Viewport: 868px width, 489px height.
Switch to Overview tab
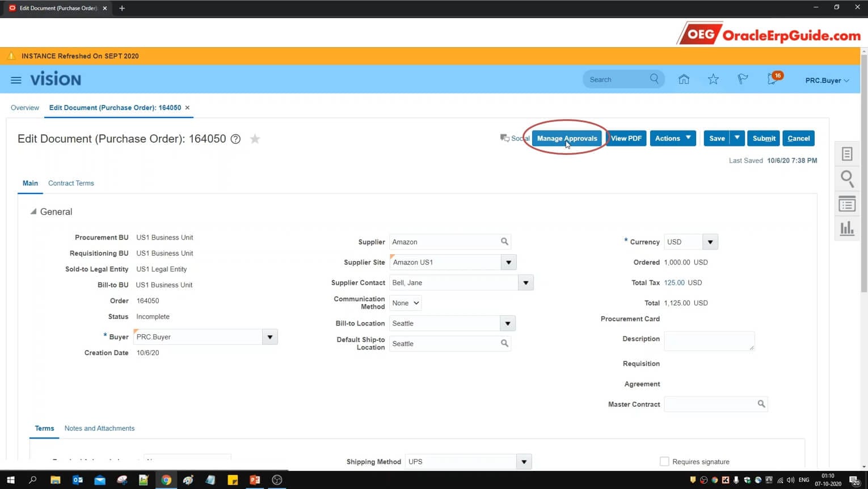coord(25,108)
